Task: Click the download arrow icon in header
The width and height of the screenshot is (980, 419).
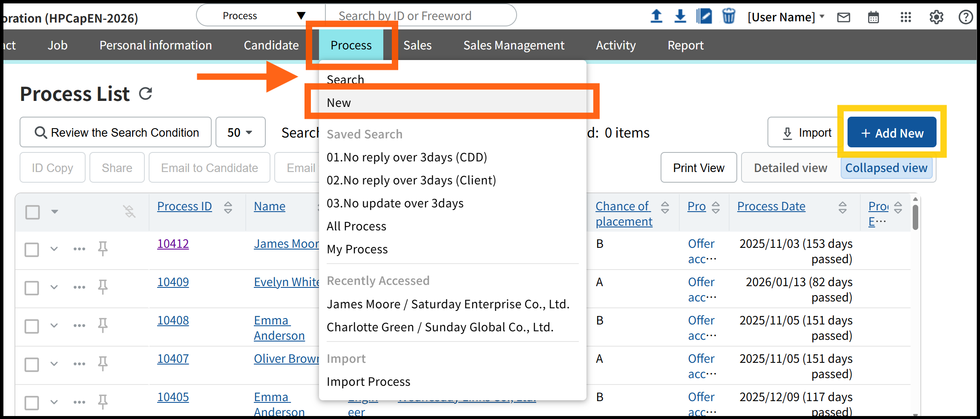Action: [x=680, y=17]
